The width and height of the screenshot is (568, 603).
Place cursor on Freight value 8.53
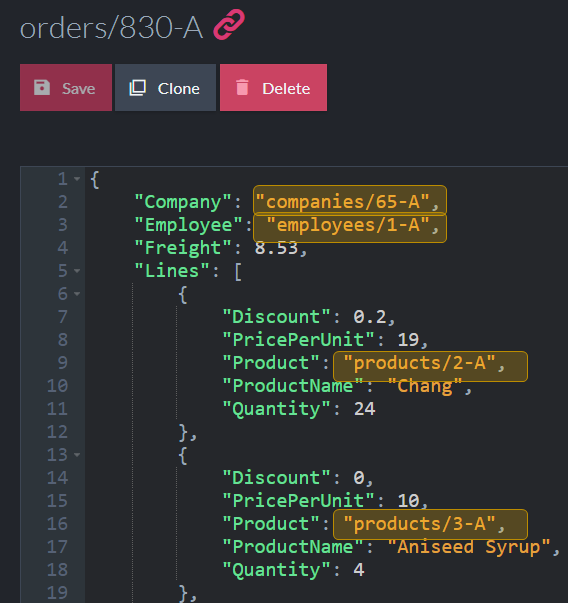point(277,248)
